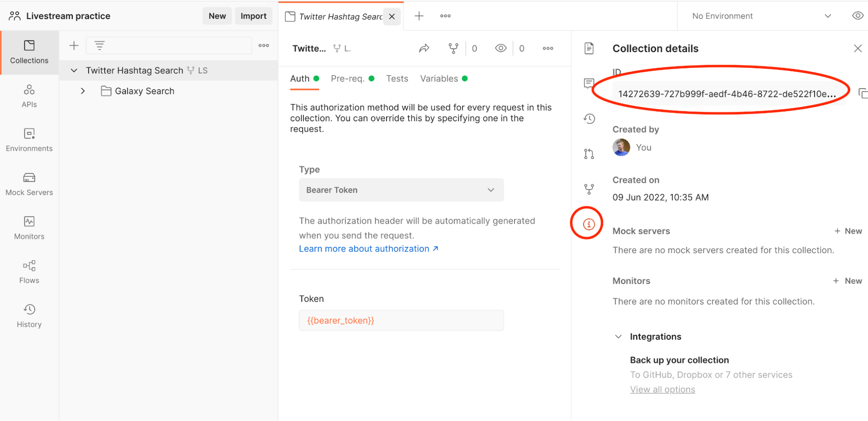Open the Flows sidebar section
The image size is (868, 421).
(29, 272)
